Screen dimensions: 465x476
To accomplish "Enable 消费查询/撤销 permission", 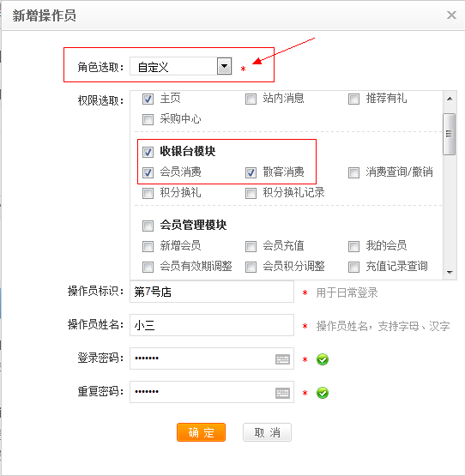I will click(x=353, y=172).
